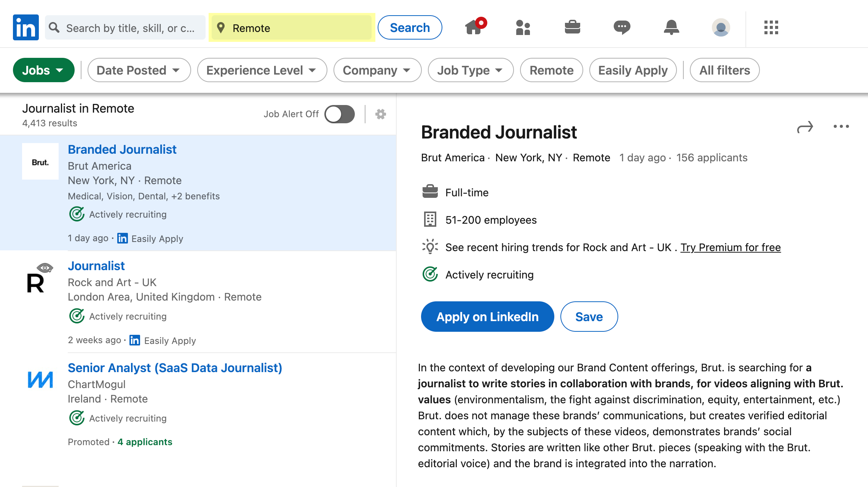Viewport: 868px width, 487px height.
Task: Open My Network people icon
Action: (x=523, y=27)
